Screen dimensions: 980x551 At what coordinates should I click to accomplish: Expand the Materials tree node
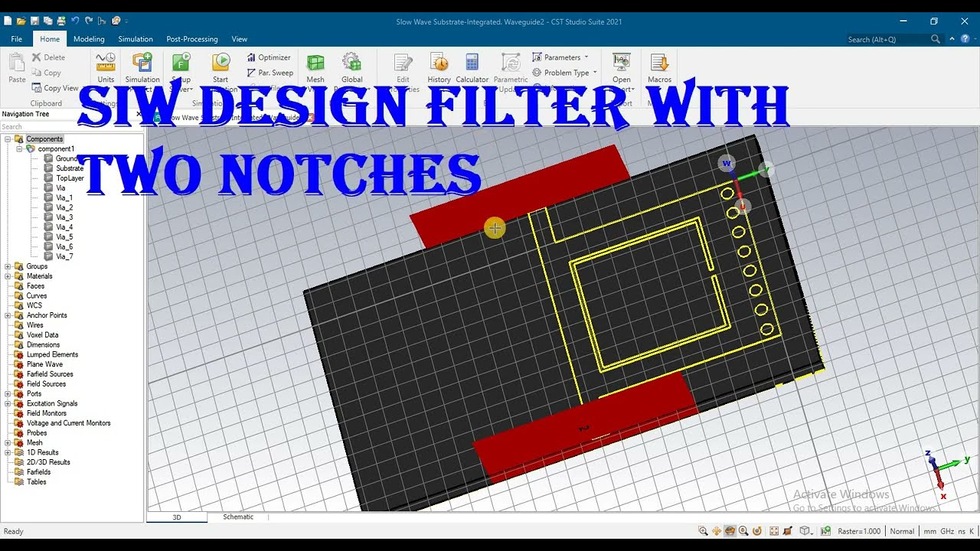(8, 276)
